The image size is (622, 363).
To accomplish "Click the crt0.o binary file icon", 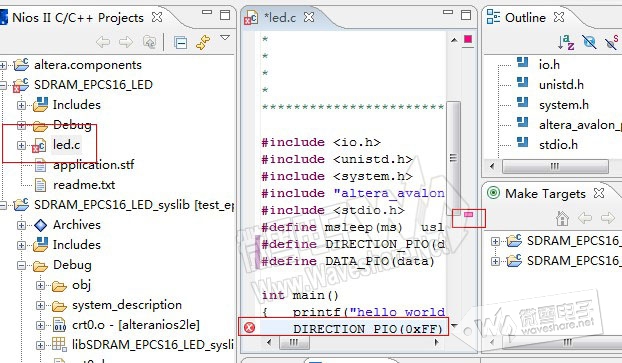I will [60, 325].
